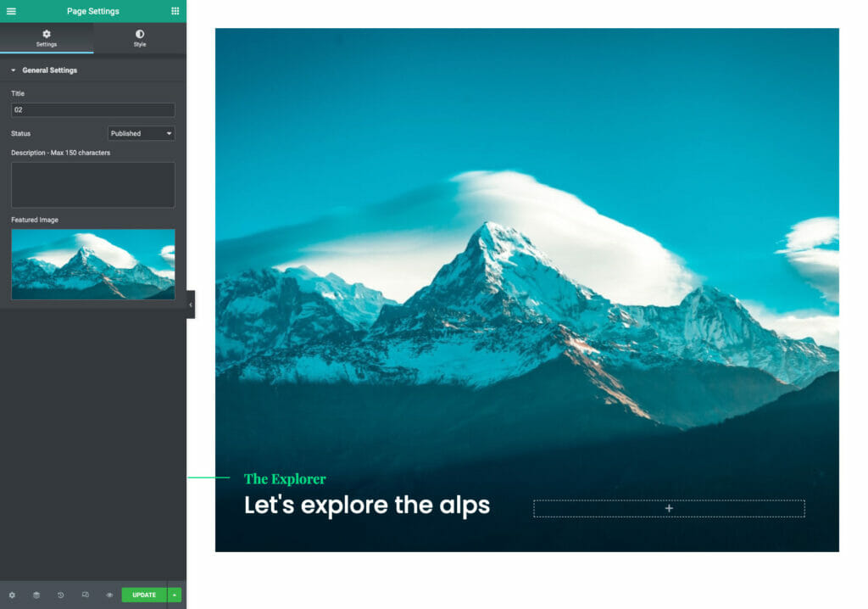Select the "Let's explore the alps" heading
This screenshot has width=868, height=609.
(x=366, y=506)
